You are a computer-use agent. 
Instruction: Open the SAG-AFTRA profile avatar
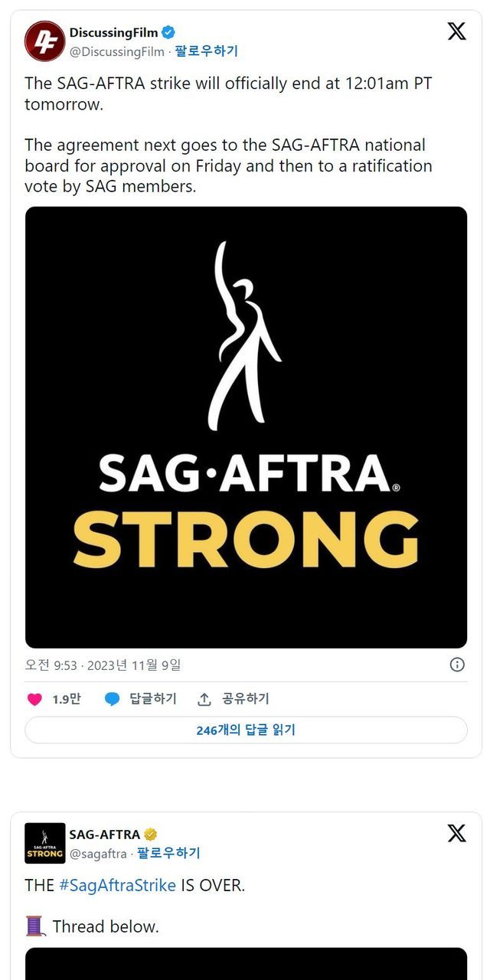click(44, 843)
